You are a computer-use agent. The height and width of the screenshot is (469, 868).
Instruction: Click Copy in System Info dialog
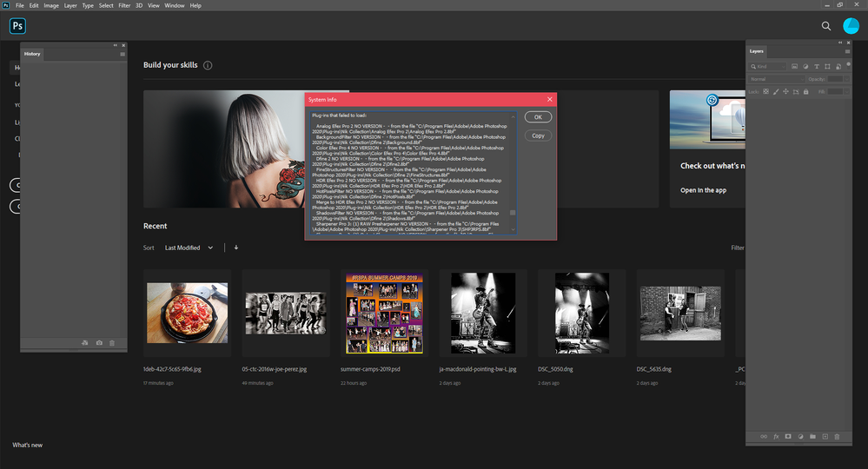point(538,135)
